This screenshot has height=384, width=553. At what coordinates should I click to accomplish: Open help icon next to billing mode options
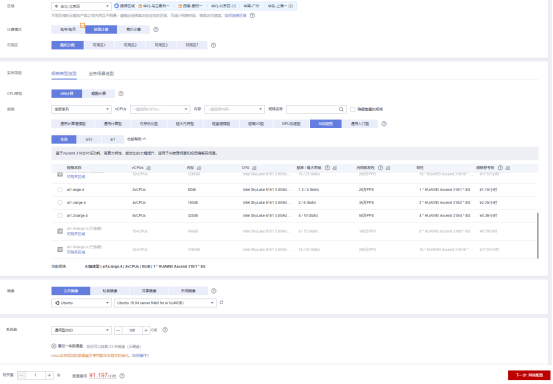pos(156,30)
